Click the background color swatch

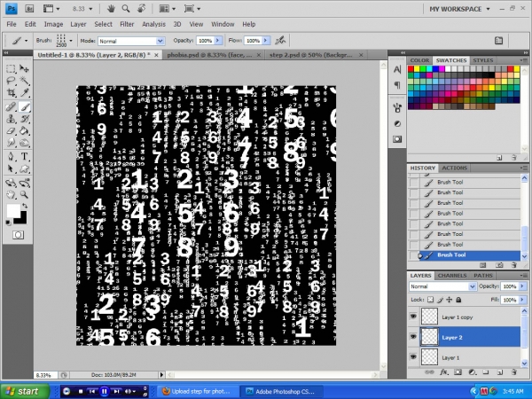tap(22, 219)
